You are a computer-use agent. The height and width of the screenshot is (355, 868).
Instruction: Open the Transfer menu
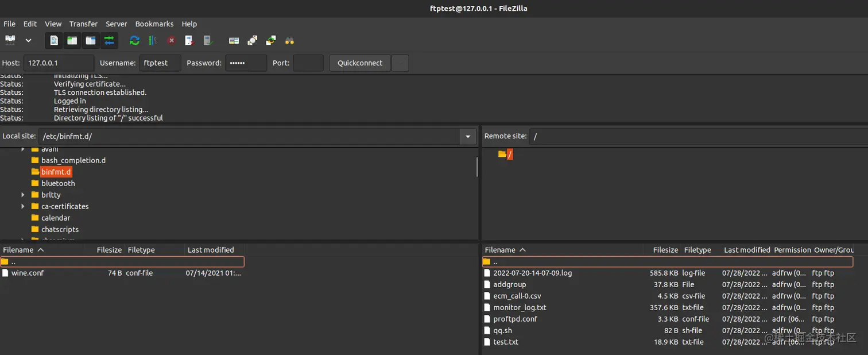[x=83, y=24]
